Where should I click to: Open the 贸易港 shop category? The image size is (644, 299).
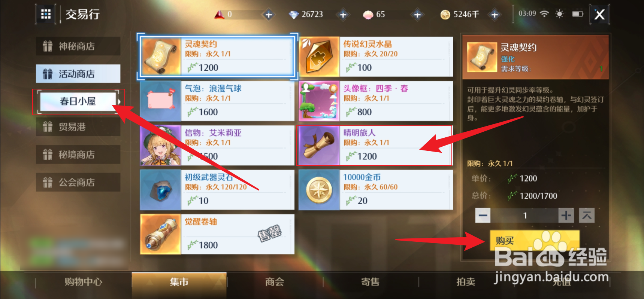(x=78, y=127)
